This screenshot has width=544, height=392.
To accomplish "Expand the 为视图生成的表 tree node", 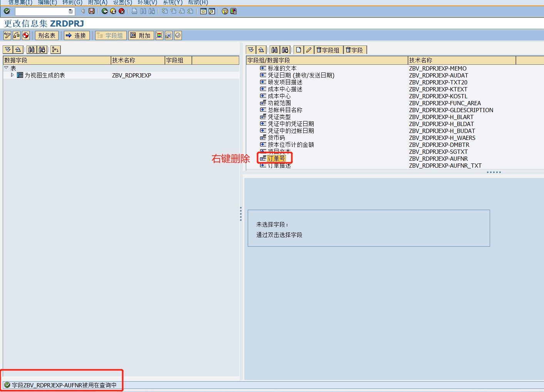I will (x=12, y=75).
